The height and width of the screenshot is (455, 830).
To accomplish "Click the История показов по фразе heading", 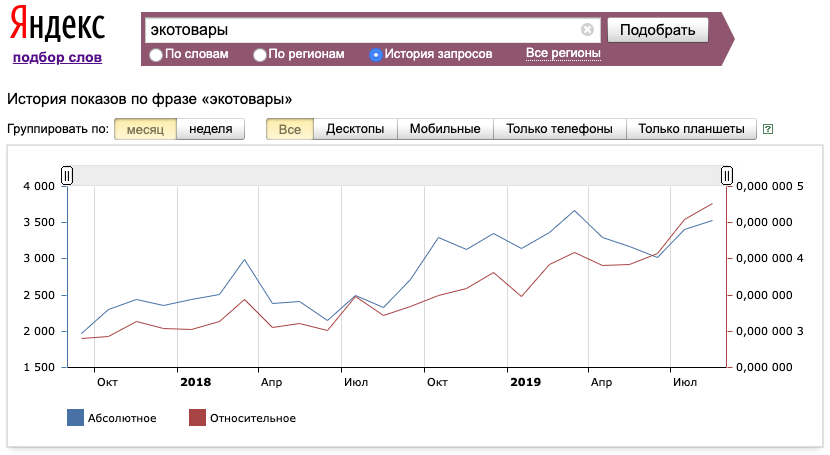I will point(149,99).
